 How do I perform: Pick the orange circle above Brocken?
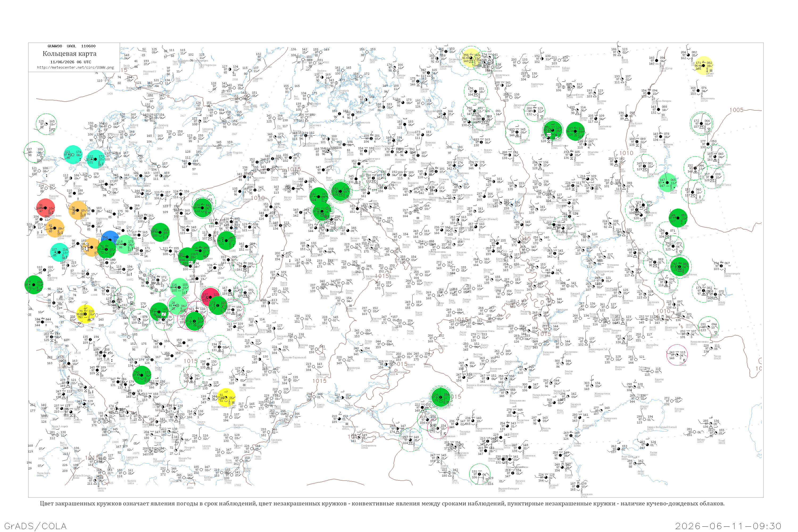click(x=78, y=210)
